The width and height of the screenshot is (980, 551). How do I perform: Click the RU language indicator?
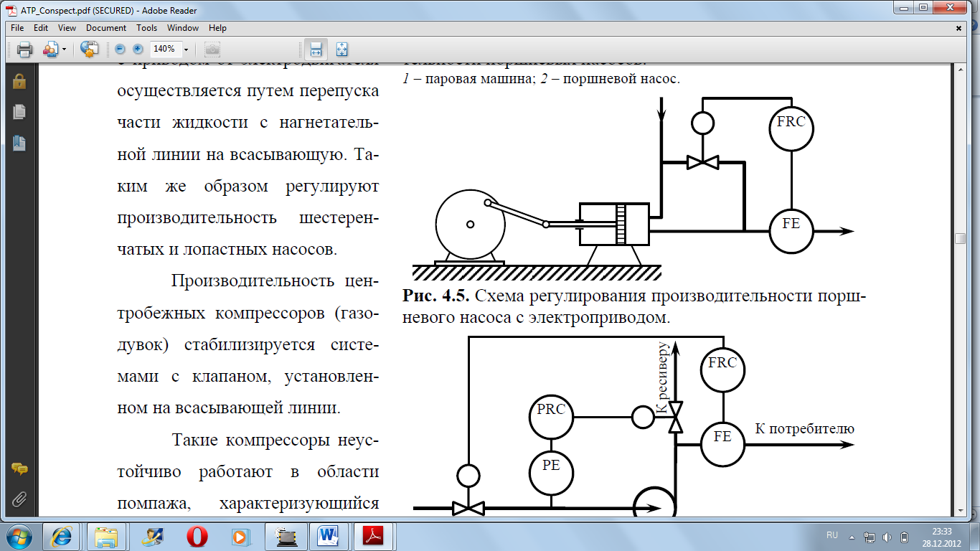pyautogui.click(x=832, y=536)
